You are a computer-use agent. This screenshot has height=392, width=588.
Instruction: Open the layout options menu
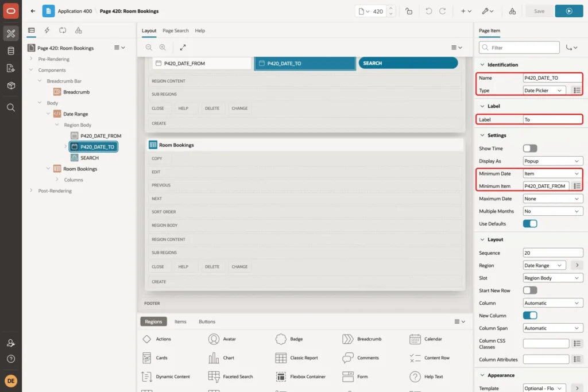457,47
